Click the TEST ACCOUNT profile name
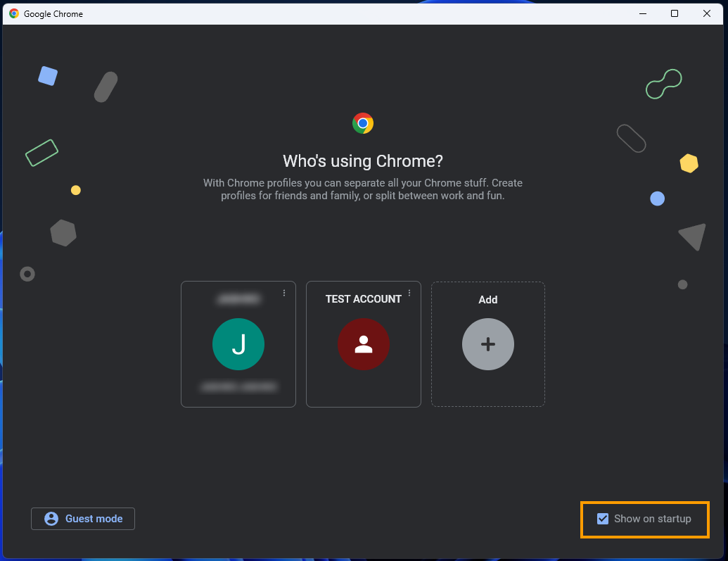 363,299
